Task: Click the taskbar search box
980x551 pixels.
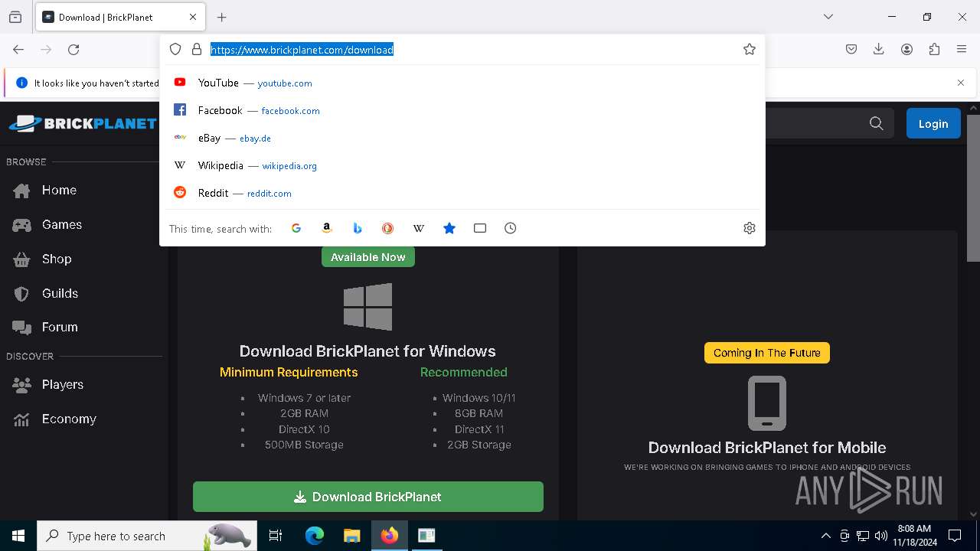Action: [x=147, y=536]
